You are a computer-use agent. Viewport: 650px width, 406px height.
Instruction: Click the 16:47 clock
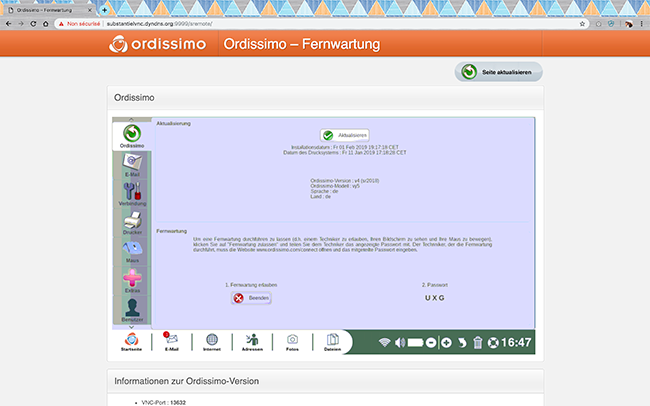click(x=516, y=343)
